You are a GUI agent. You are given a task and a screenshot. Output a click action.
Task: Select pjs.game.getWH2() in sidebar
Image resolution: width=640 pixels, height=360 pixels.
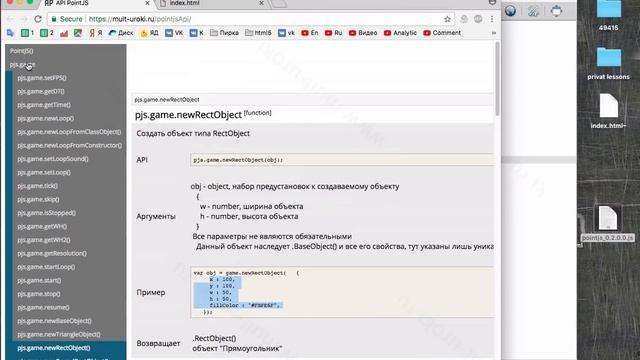[44, 240]
